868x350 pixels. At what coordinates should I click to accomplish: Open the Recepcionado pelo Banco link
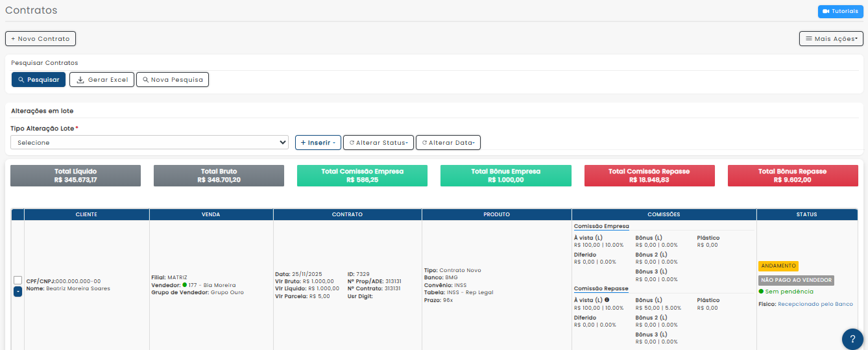click(x=815, y=304)
